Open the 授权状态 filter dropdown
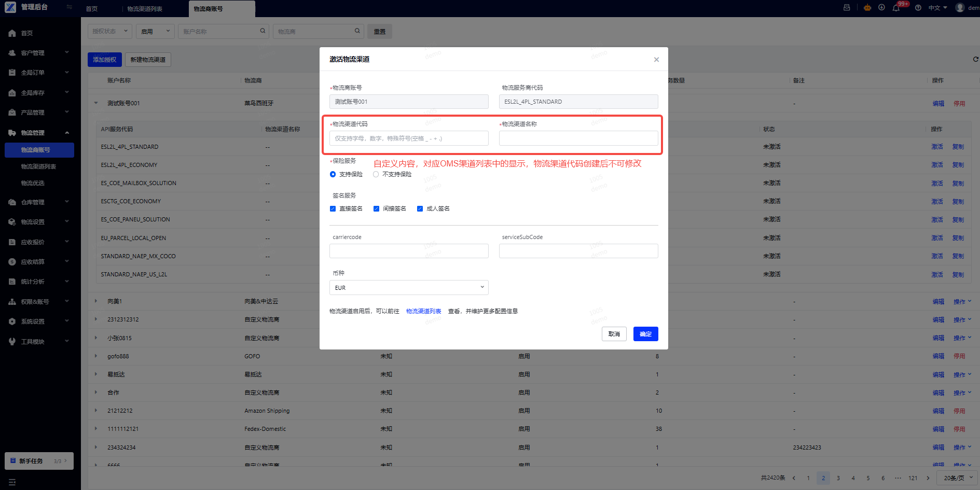 pos(109,31)
